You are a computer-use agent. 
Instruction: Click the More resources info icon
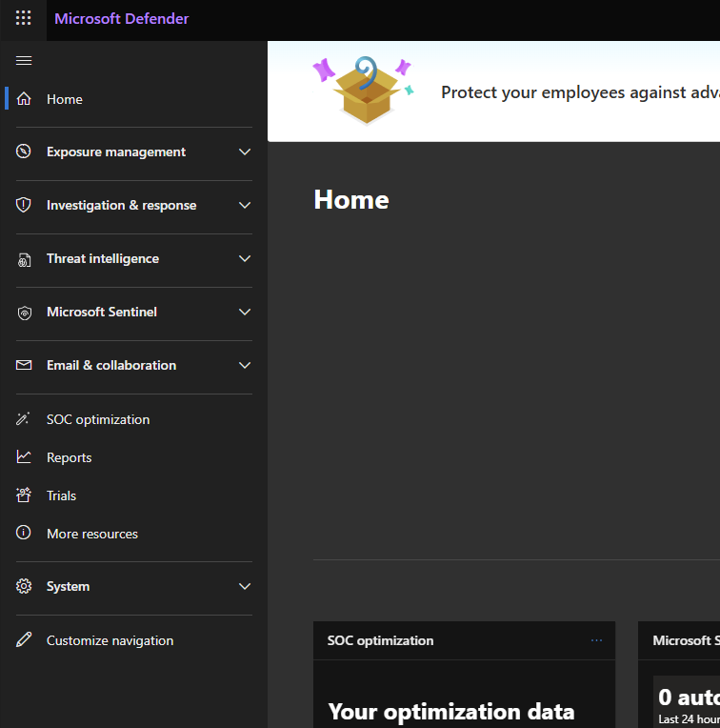24,533
